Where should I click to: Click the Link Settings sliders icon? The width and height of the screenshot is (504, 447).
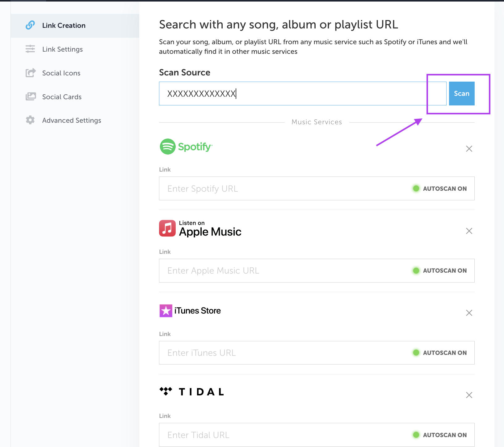click(x=30, y=49)
